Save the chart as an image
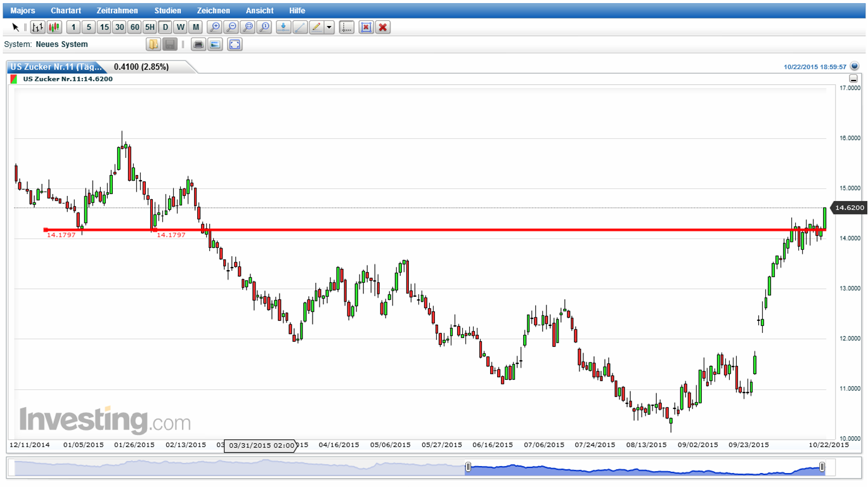 pos(216,44)
